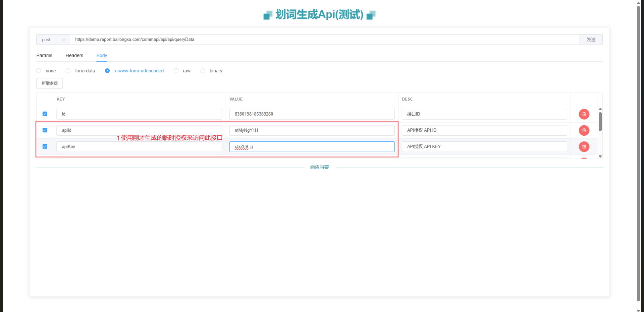The width and height of the screenshot is (644, 312).
Task: Delete the apiId parameter row
Action: (x=584, y=130)
